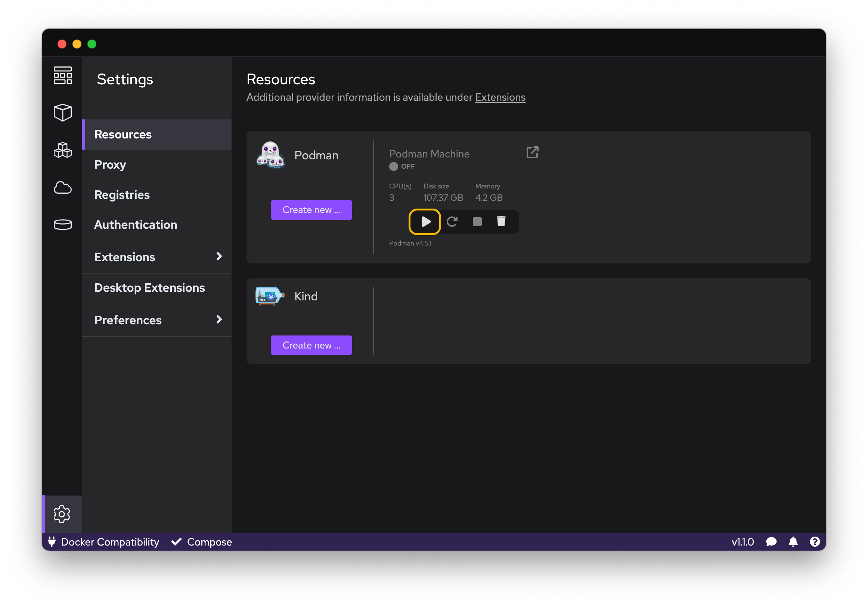Click the external link icon for Podman Machine

coord(533,152)
